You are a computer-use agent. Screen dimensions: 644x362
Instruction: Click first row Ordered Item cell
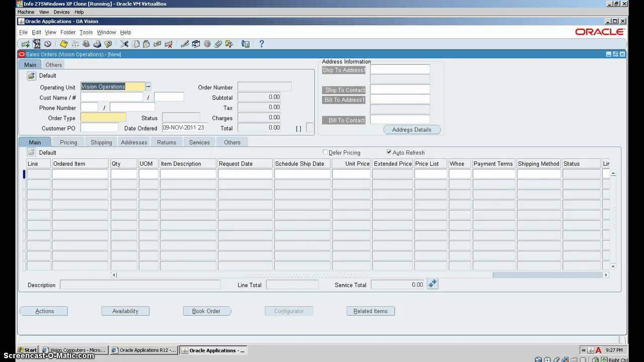coord(80,174)
